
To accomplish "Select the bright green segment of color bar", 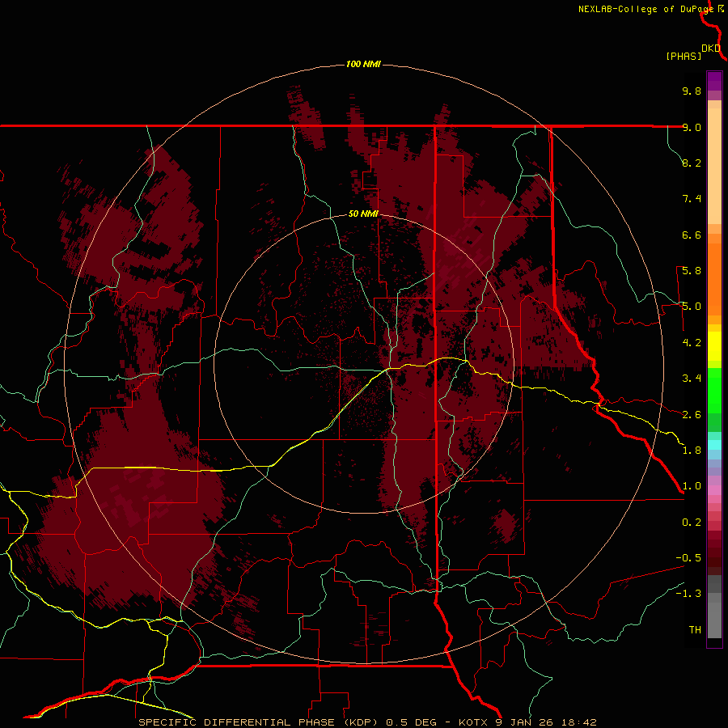I will [x=714, y=390].
